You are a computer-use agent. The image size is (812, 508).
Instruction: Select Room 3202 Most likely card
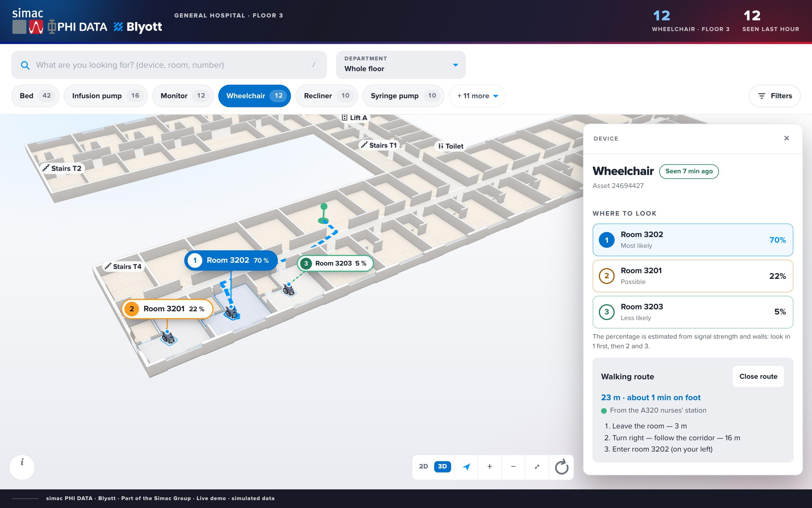pyautogui.click(x=693, y=240)
